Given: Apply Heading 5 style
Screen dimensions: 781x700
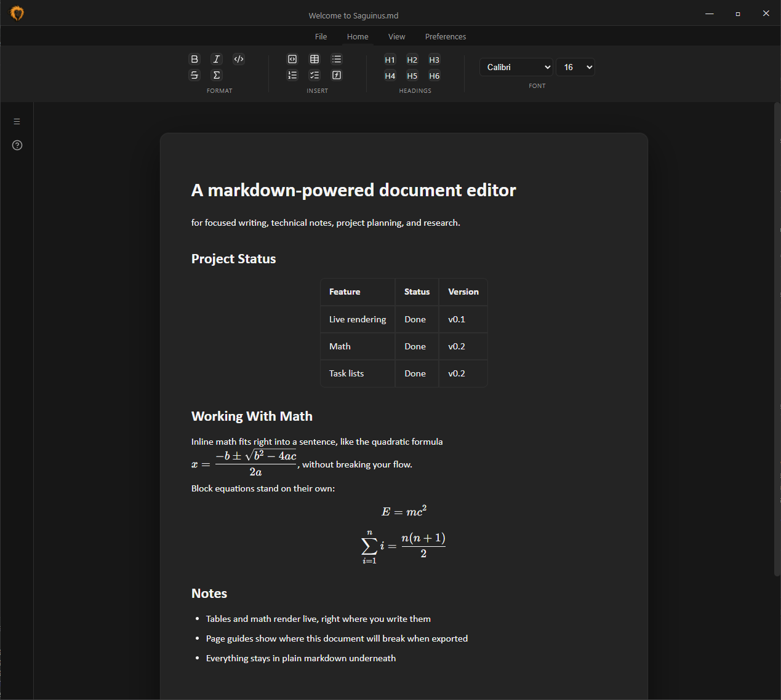Looking at the screenshot, I should point(412,76).
